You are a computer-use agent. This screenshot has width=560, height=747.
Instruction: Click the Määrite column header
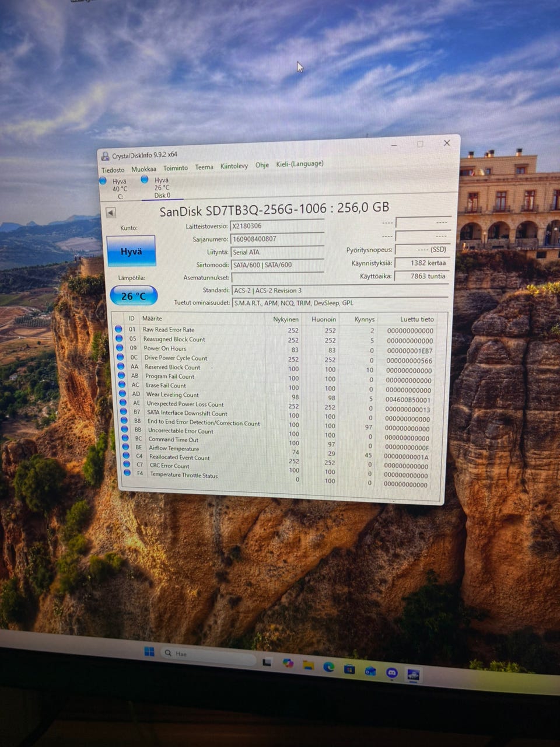152,319
